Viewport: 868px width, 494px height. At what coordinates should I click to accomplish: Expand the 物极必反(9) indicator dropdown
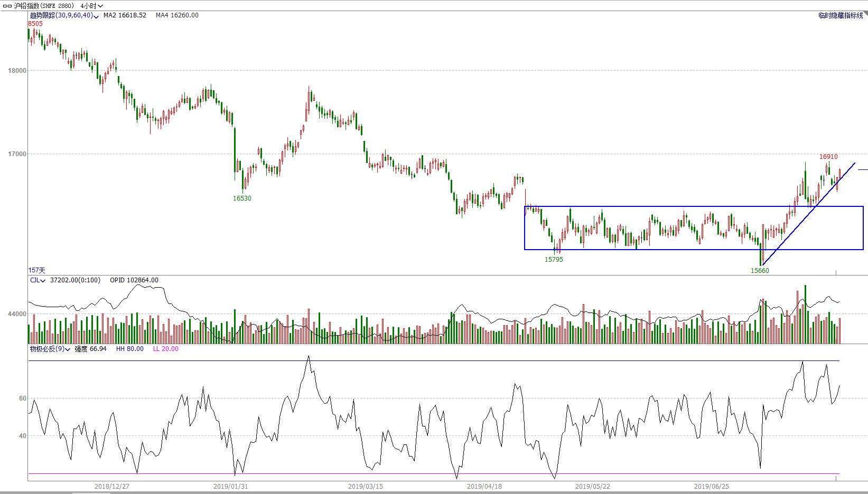coord(68,349)
